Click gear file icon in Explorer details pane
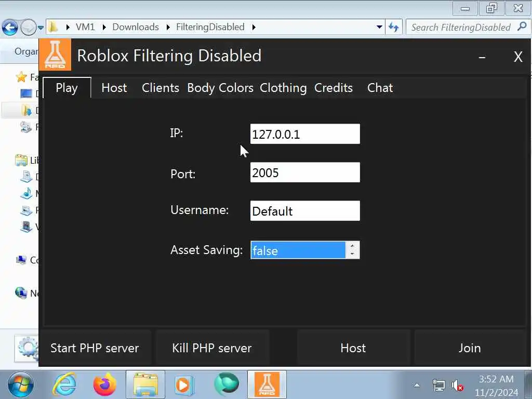The width and height of the screenshot is (532, 399). click(27, 349)
